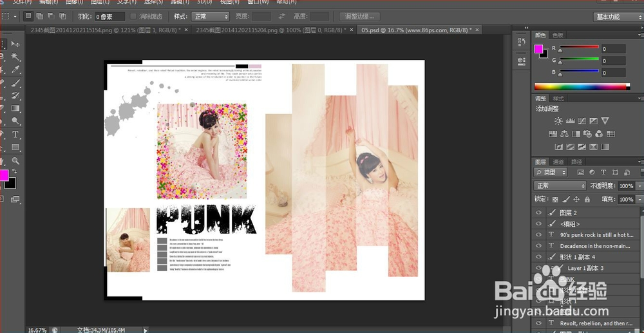
Task: Filter layers by pixel type
Action: click(580, 173)
